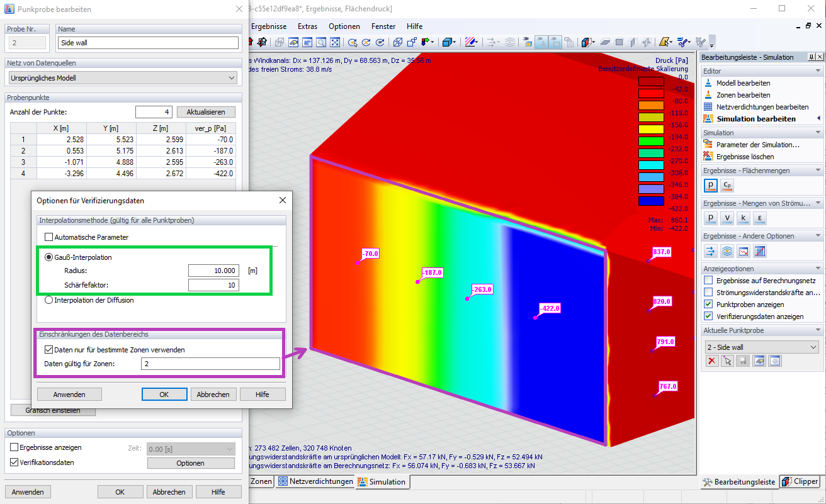This screenshot has height=504, width=826.
Task: Click the wavy flow layers icon under Andere Optionen
Action: click(727, 251)
